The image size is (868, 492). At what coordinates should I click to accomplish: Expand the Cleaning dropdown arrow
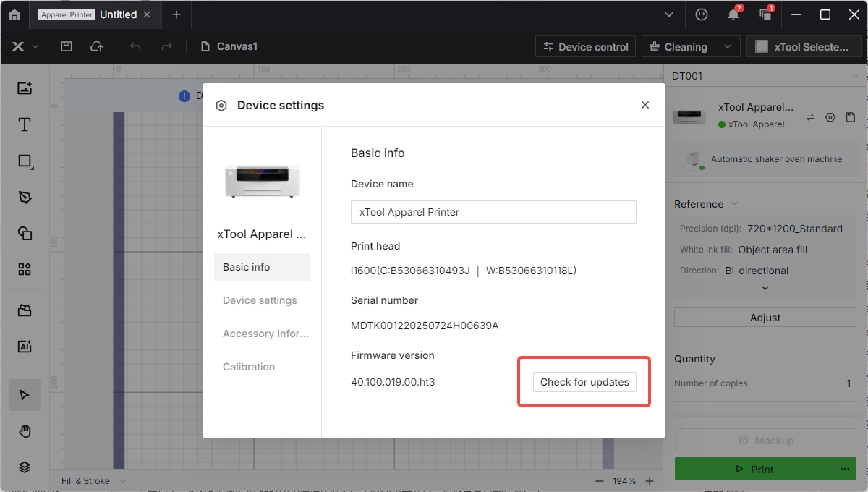[x=728, y=47]
